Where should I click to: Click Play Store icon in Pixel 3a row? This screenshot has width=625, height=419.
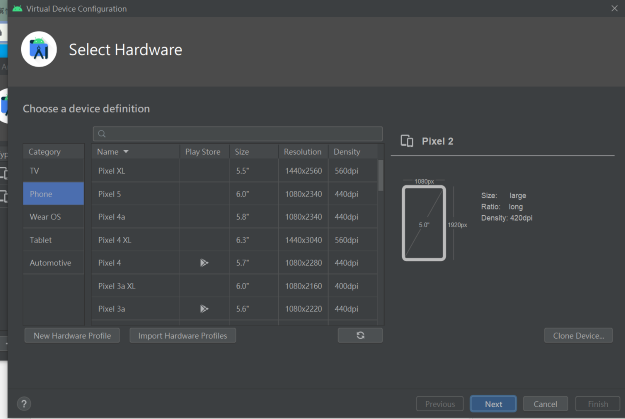coord(204,309)
